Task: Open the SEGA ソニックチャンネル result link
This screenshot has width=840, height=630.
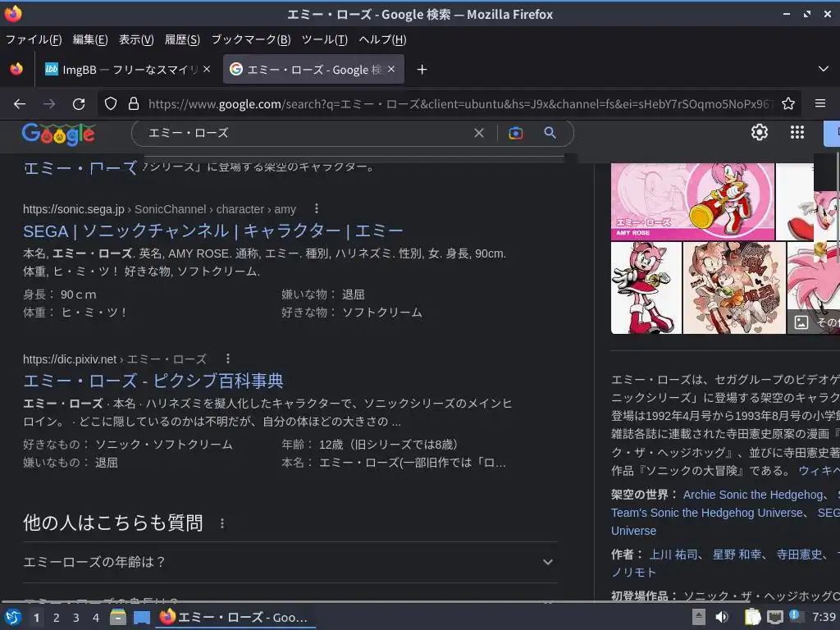Action: (212, 231)
